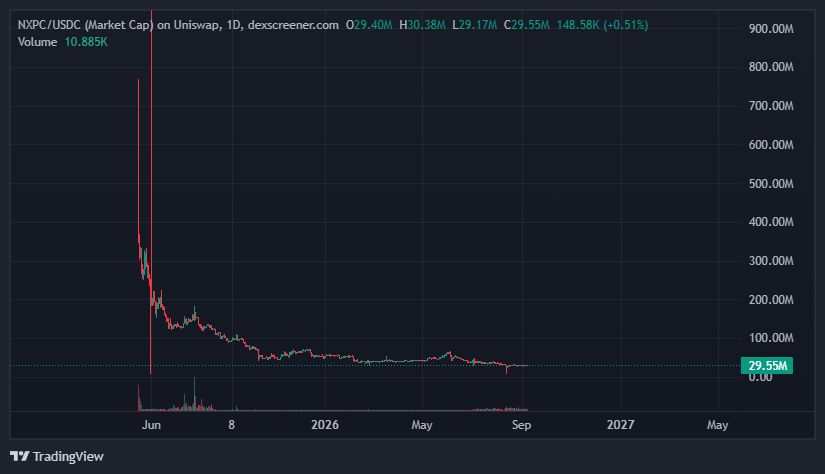Click the tall red spike candle

coord(151,192)
